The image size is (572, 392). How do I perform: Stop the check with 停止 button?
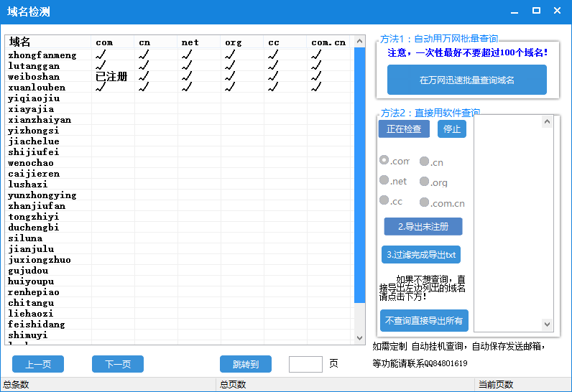(x=451, y=129)
